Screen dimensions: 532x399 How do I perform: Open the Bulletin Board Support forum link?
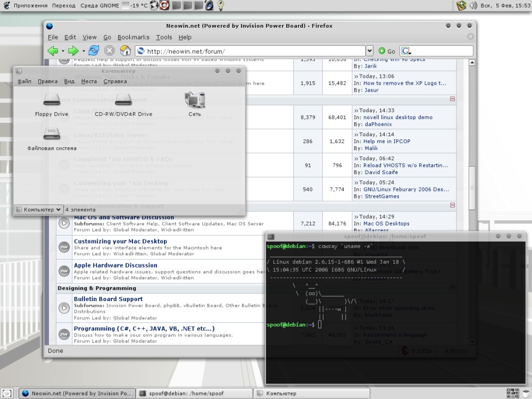108,299
